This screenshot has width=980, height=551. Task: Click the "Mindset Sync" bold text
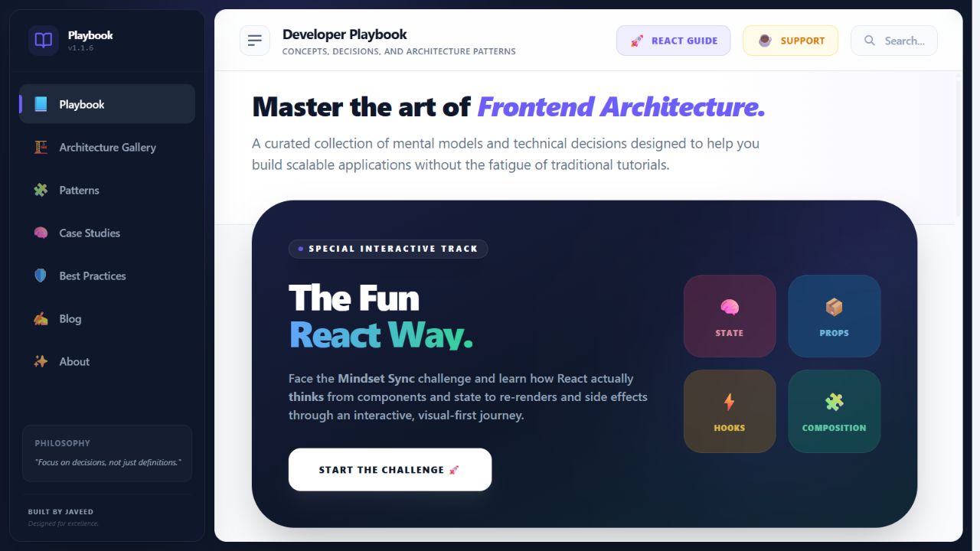376,378
